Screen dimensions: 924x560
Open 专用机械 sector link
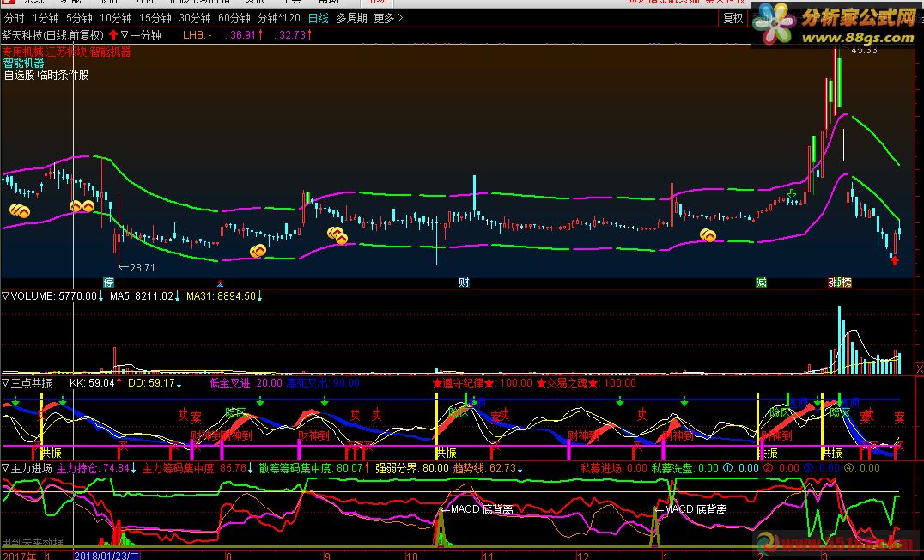coord(22,52)
